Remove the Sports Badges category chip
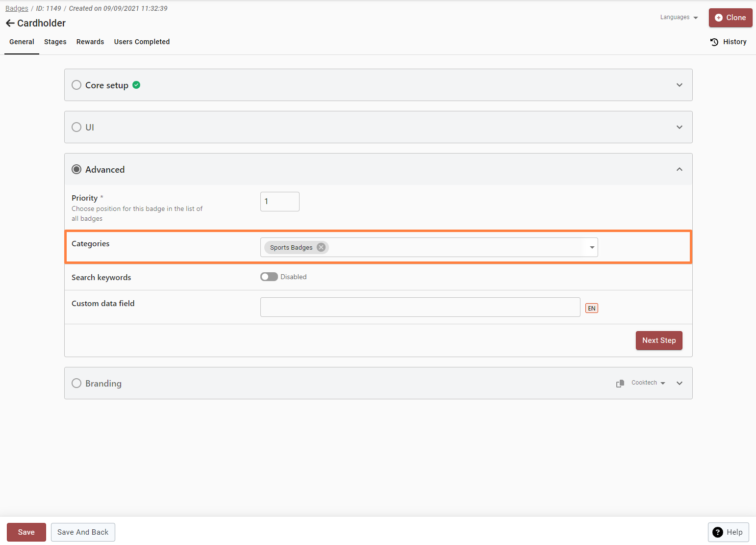The width and height of the screenshot is (756, 545). click(x=321, y=247)
